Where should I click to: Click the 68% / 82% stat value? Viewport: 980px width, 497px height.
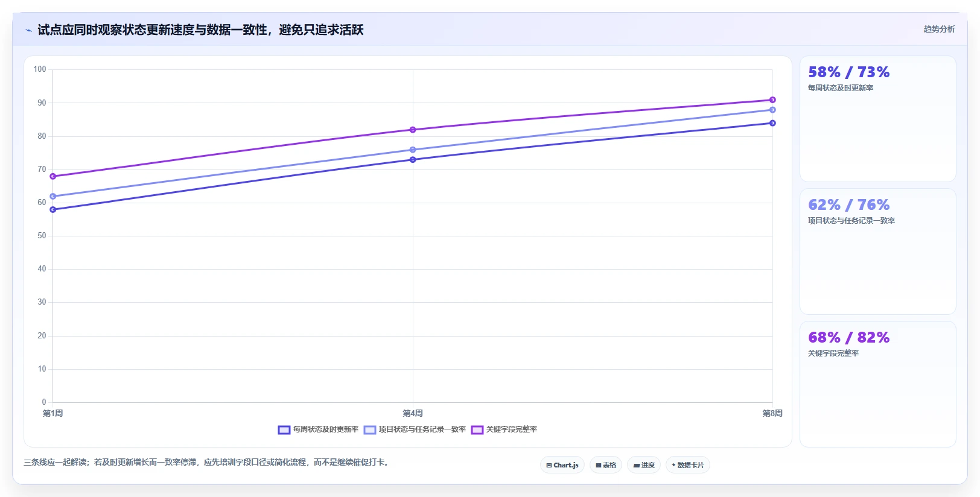pos(849,338)
